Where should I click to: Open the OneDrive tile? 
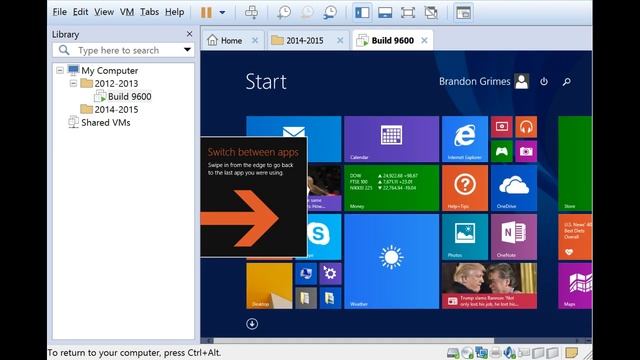point(514,188)
